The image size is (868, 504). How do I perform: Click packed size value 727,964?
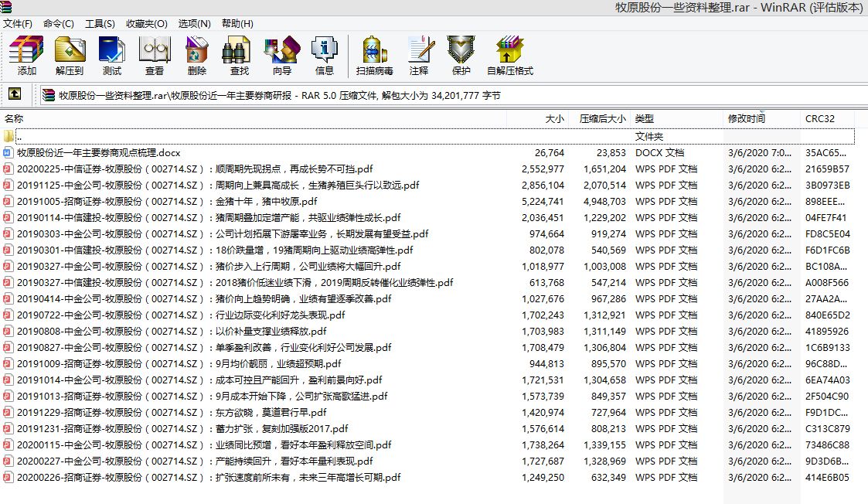coord(608,413)
